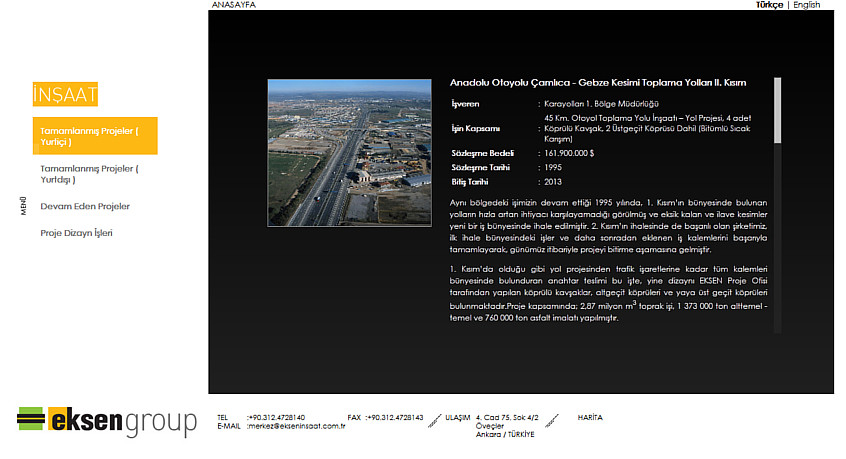The height and width of the screenshot is (459, 846).
Task: Click the Sözleşme Tarihi label
Action: point(480,168)
